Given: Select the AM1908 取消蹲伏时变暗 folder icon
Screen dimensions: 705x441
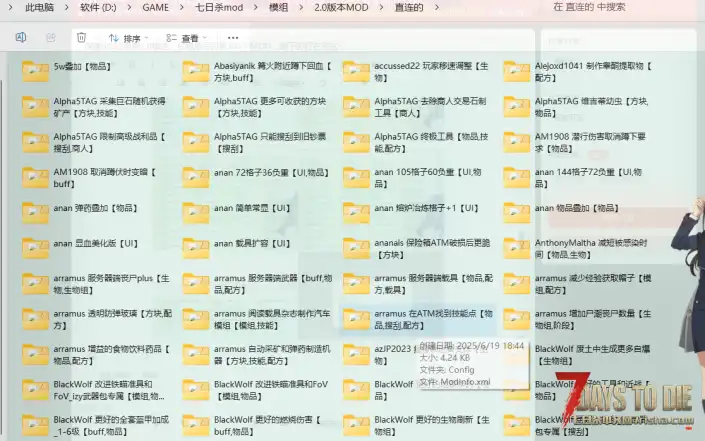Looking at the screenshot, I should pyautogui.click(x=35, y=178).
